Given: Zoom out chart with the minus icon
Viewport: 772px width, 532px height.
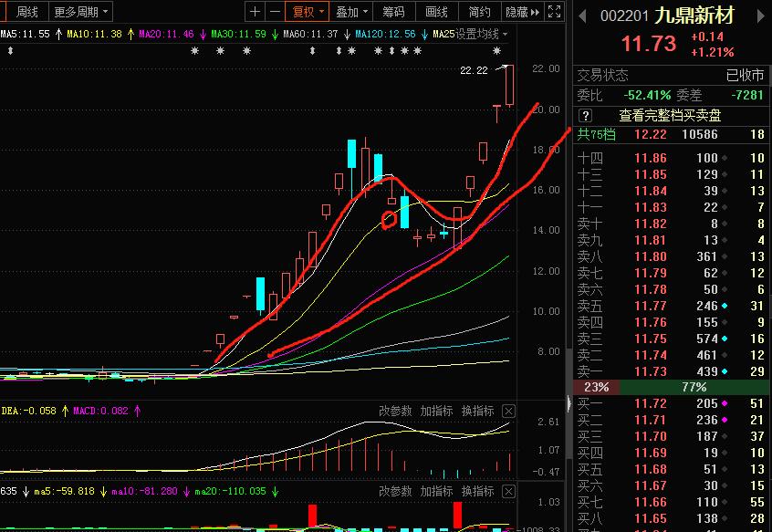Looking at the screenshot, I should coord(276,11).
